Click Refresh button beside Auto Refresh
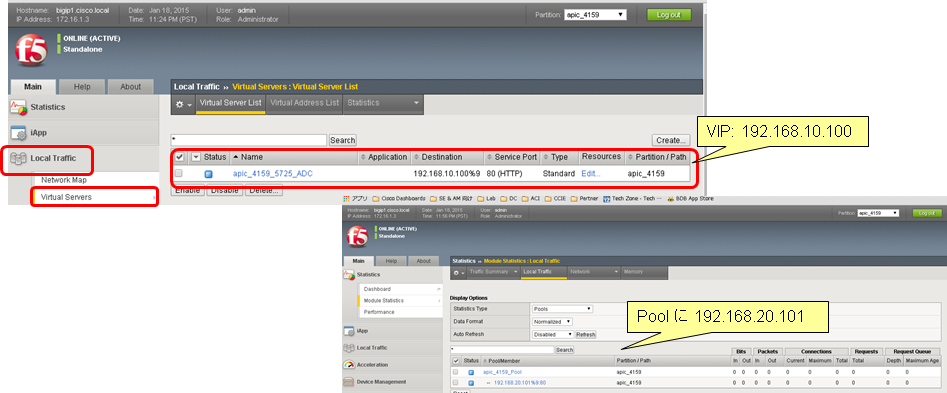 (585, 334)
